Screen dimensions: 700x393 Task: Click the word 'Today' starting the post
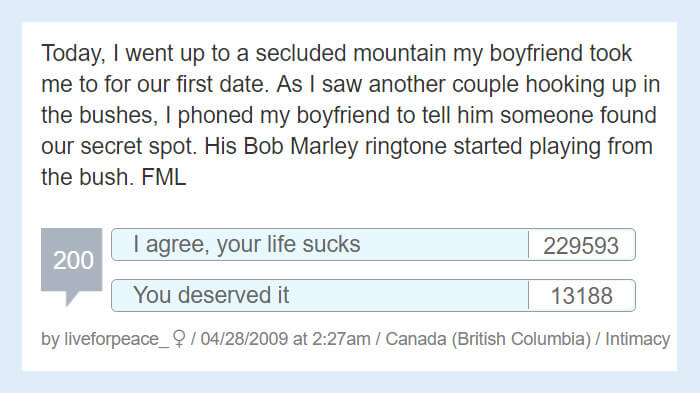coord(73,54)
